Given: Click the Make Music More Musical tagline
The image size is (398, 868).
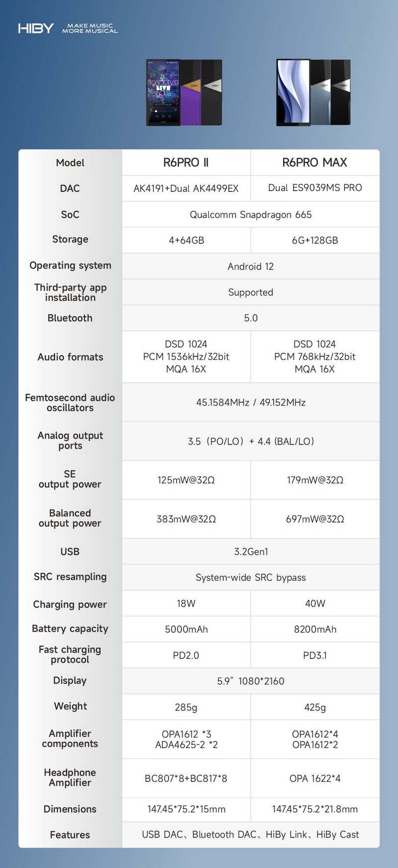Looking at the screenshot, I should tap(90, 28).
